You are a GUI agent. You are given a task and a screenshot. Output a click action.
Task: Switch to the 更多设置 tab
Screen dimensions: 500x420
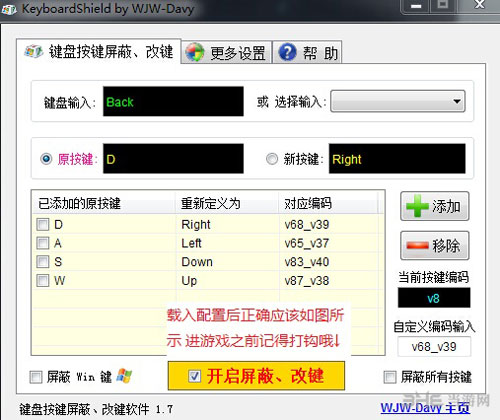click(x=227, y=52)
